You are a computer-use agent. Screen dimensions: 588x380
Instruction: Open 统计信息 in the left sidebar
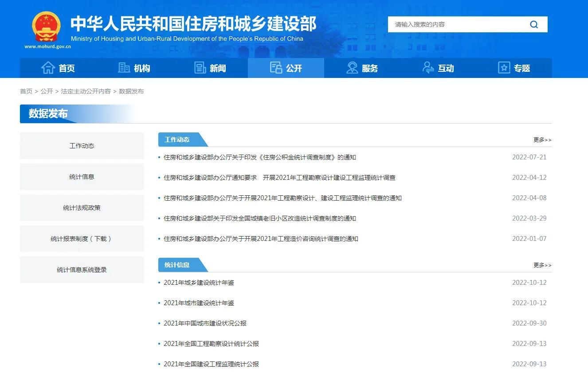click(82, 177)
